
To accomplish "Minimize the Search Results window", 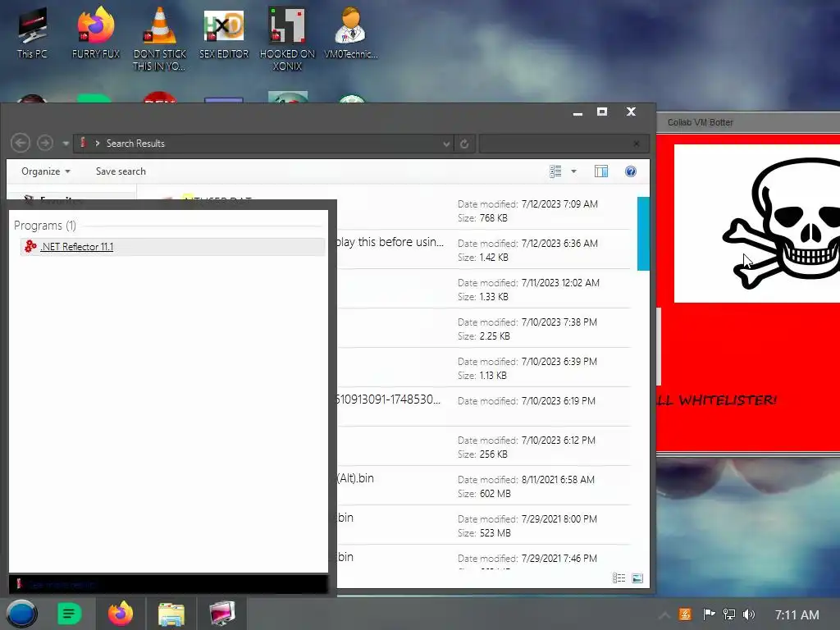I will click(577, 112).
